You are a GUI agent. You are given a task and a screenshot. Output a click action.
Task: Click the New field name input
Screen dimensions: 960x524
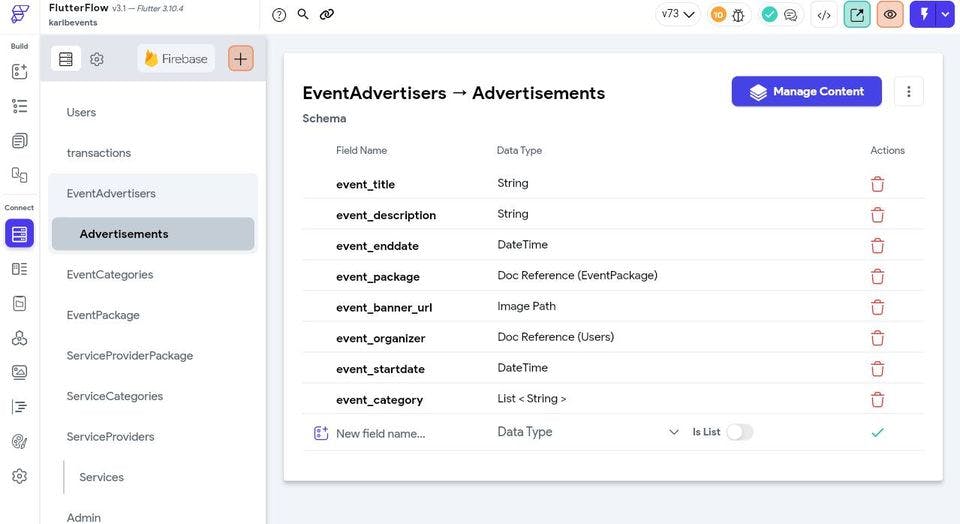pos(380,433)
